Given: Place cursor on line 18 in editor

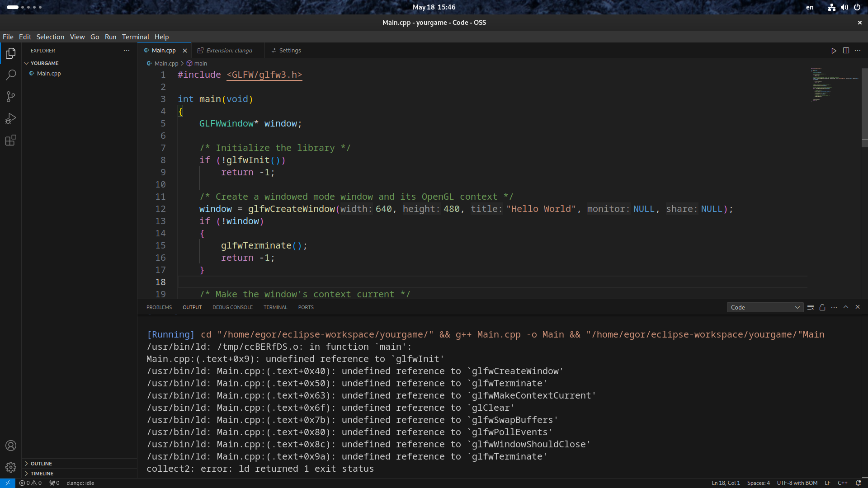Looking at the screenshot, I should [493, 282].
